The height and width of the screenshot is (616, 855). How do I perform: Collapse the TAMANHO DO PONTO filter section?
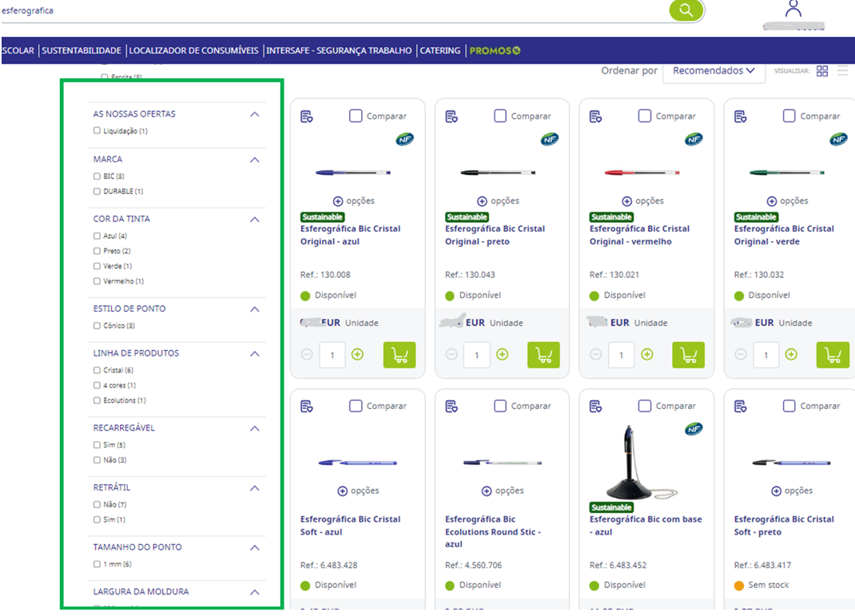(x=255, y=547)
